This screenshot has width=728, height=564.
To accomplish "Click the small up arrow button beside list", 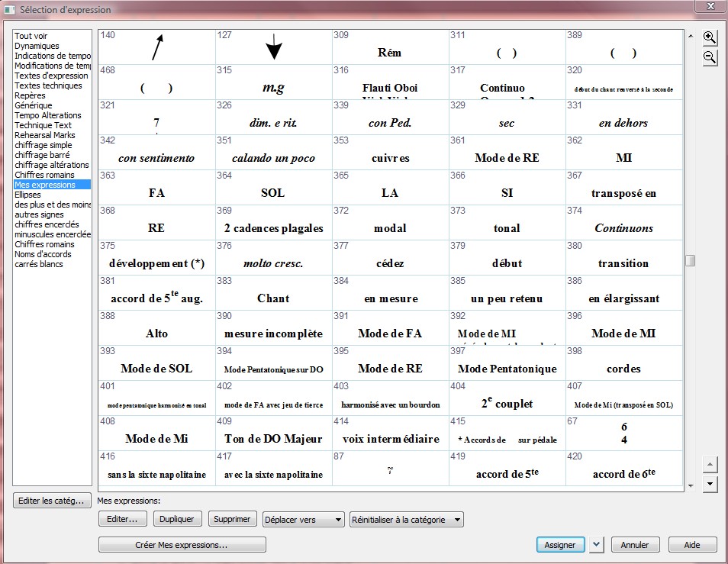I will pyautogui.click(x=710, y=465).
